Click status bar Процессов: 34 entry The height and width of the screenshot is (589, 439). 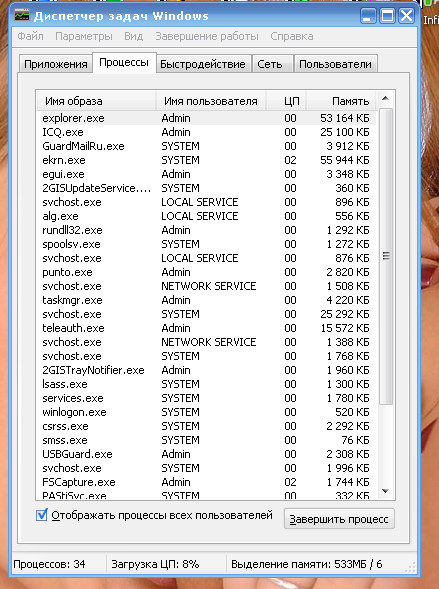coord(49,564)
